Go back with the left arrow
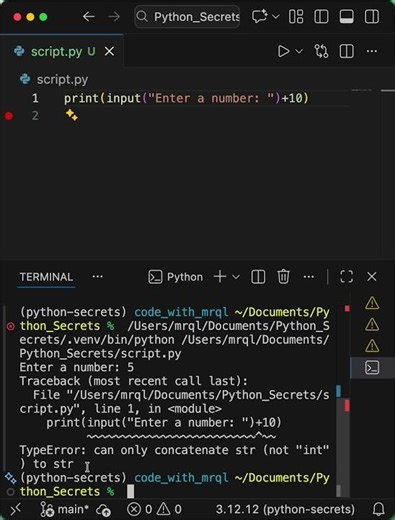This screenshot has height=520, width=395. [x=88, y=16]
